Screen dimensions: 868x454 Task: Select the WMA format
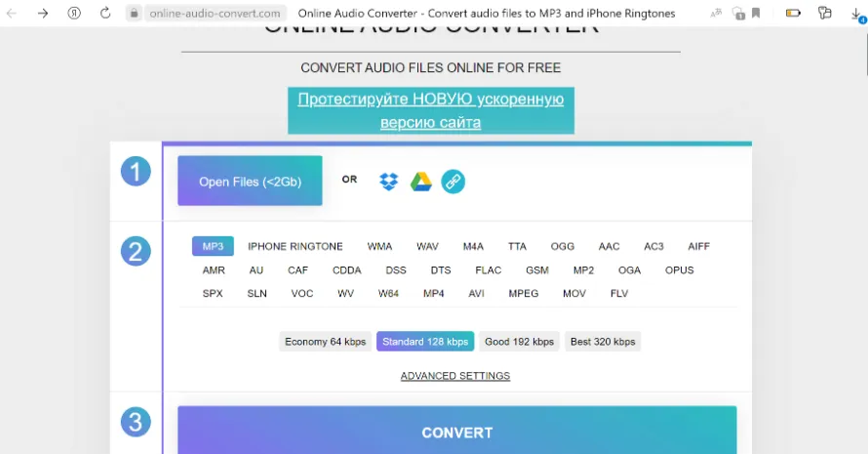click(379, 246)
